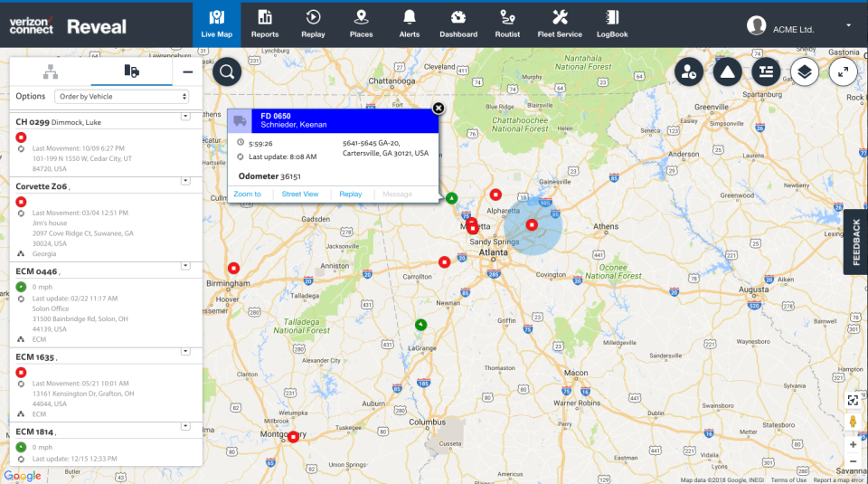
Task: Click Zoom to in the vehicle popup
Action: pyautogui.click(x=247, y=194)
